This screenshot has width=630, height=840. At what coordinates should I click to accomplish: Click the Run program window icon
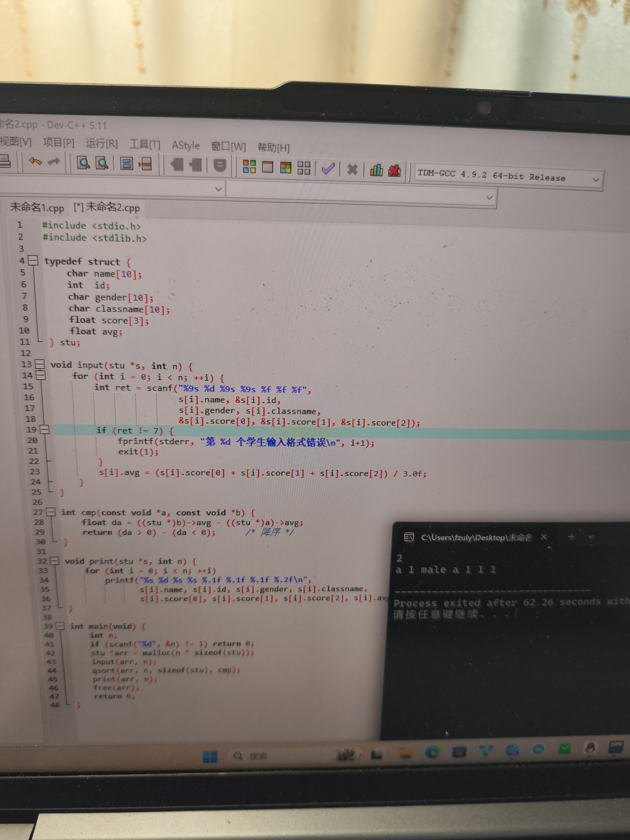(267, 167)
